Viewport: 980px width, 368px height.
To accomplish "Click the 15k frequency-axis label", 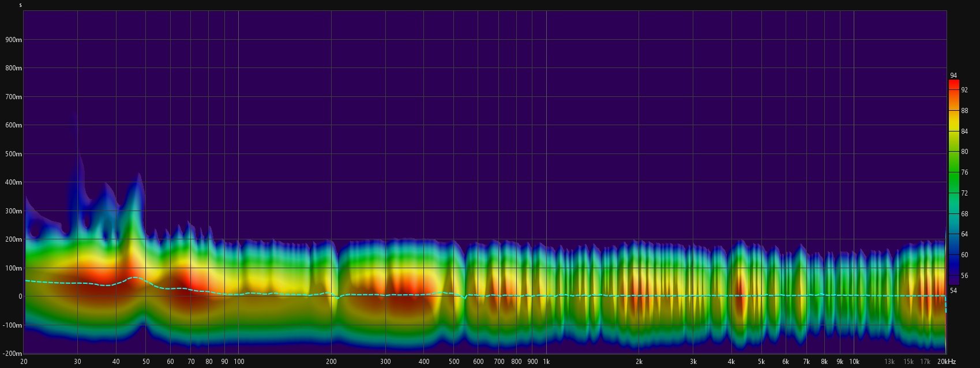I will (x=908, y=362).
